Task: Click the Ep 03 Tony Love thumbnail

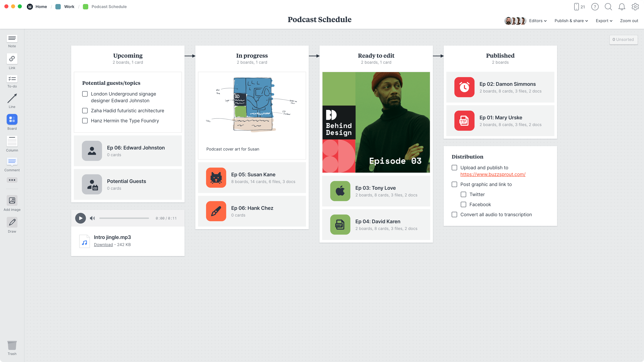Action: [340, 191]
